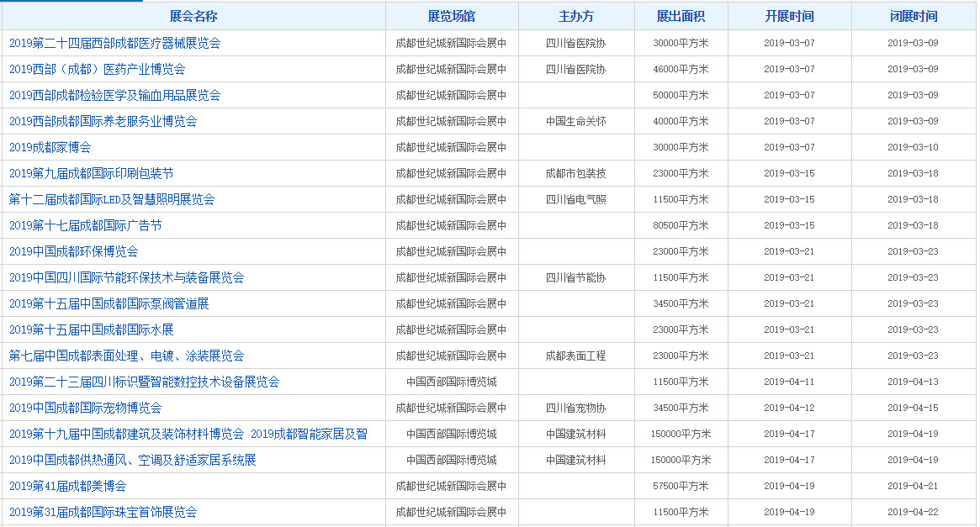Viewport: 980px width, 527px height.
Task: Open 2019第十五届中国成都国际泵阀管道展 link
Action: tap(109, 303)
